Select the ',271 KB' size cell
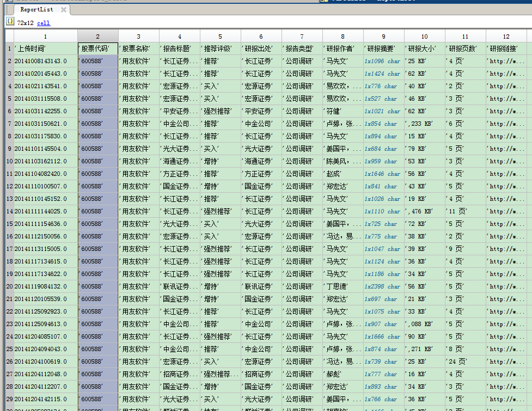 click(x=424, y=349)
